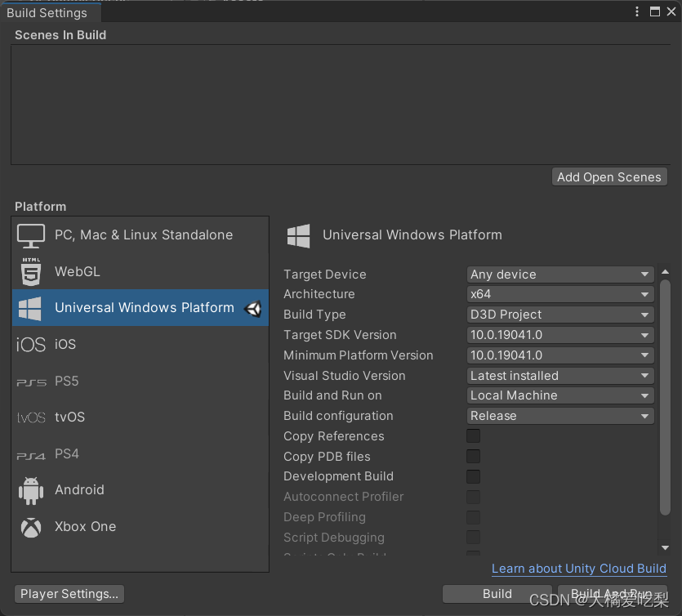
Task: Open the Target SDK Version dropdown
Action: pyautogui.click(x=560, y=335)
